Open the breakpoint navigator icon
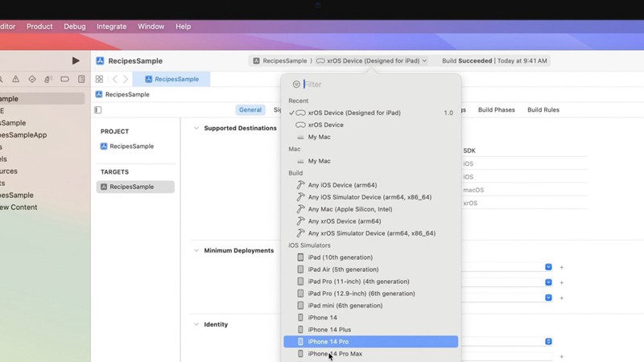644x362 pixels. 64,79
